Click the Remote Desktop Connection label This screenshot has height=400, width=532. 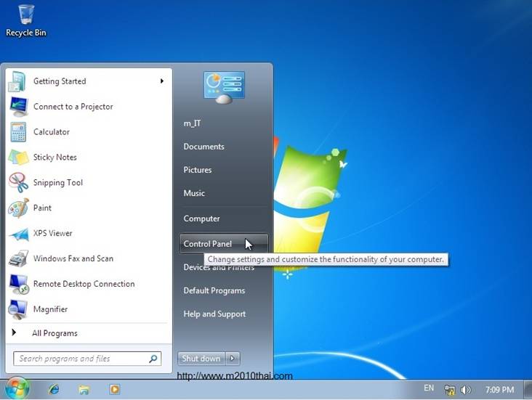(84, 284)
